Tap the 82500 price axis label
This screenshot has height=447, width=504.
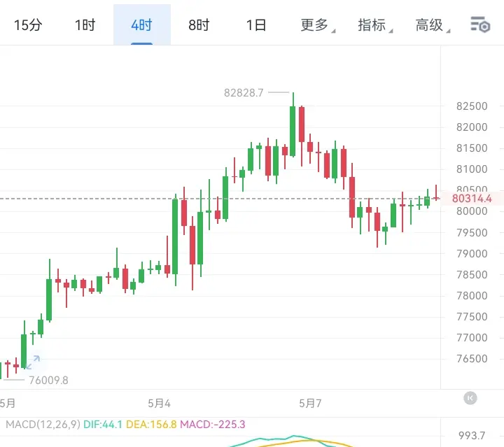472,106
